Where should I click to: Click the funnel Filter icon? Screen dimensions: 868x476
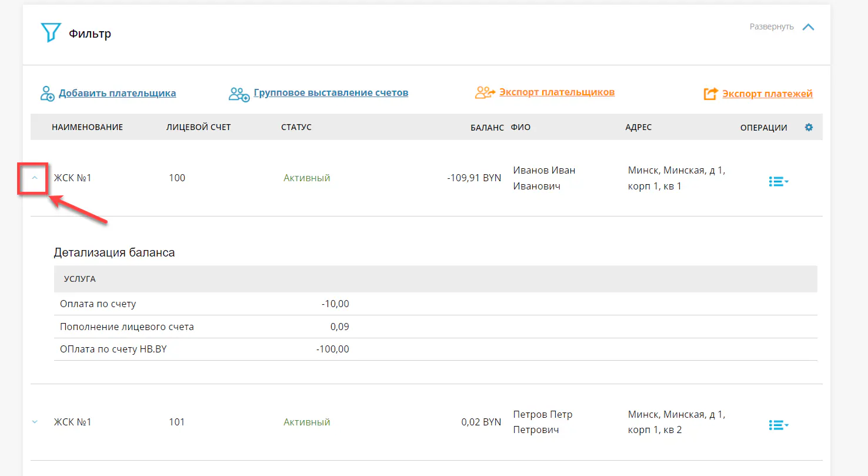point(51,33)
